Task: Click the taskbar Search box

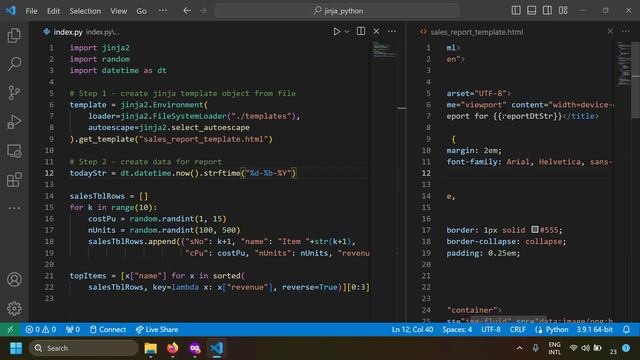Action: coord(84,348)
